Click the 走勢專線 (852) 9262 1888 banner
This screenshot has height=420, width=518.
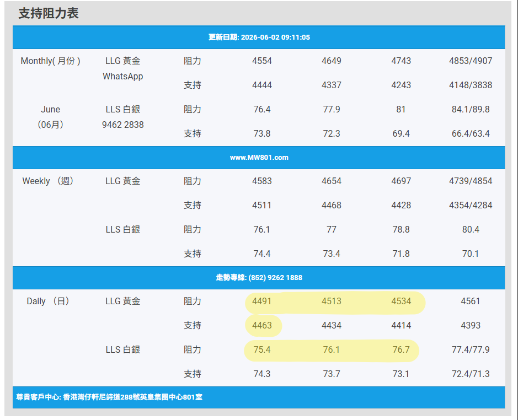click(x=259, y=278)
